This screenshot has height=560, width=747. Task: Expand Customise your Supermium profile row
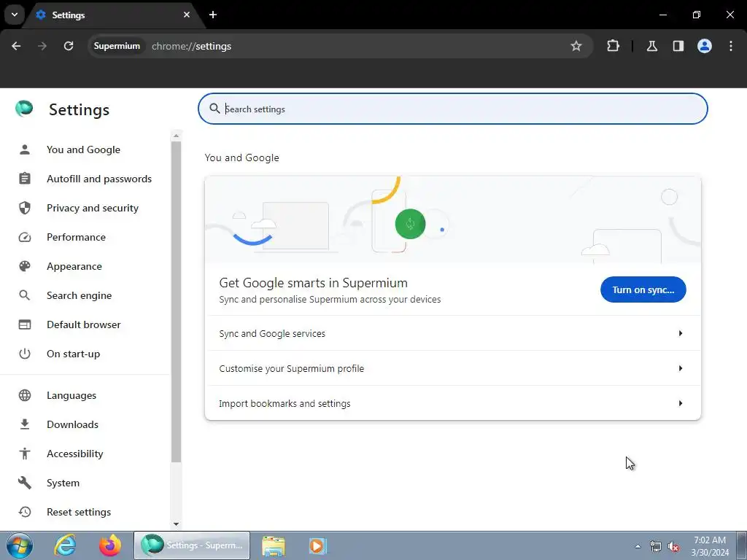tap(452, 368)
